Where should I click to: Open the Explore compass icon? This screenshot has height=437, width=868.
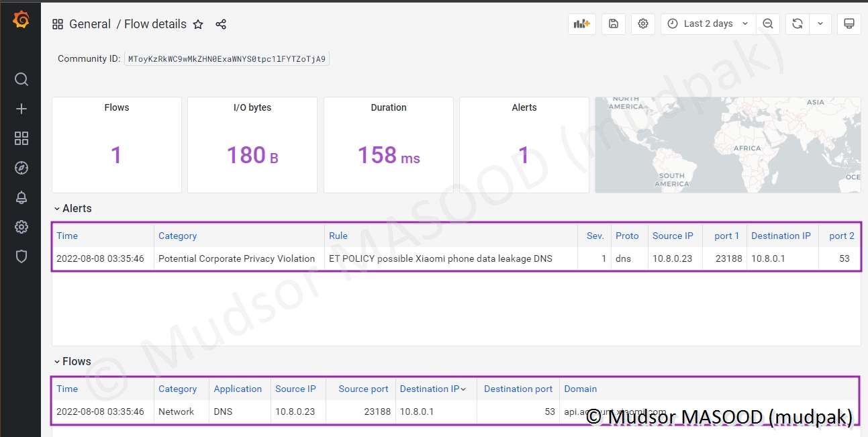coord(21,168)
